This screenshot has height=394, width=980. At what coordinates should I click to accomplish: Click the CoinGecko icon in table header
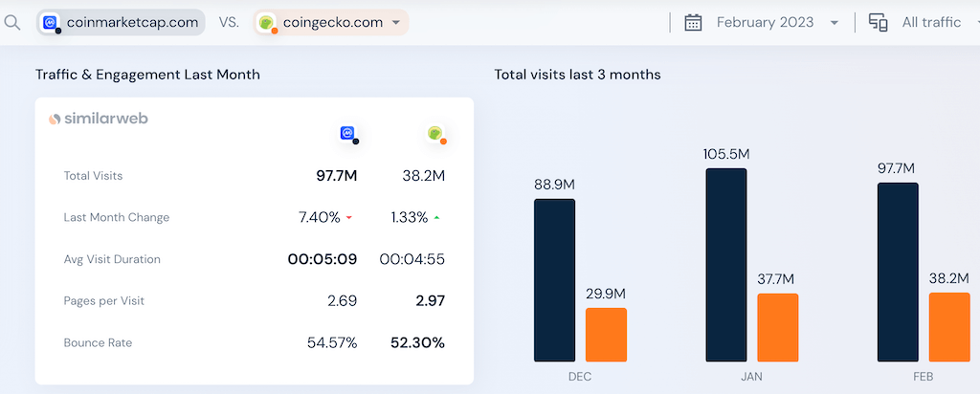[436, 134]
